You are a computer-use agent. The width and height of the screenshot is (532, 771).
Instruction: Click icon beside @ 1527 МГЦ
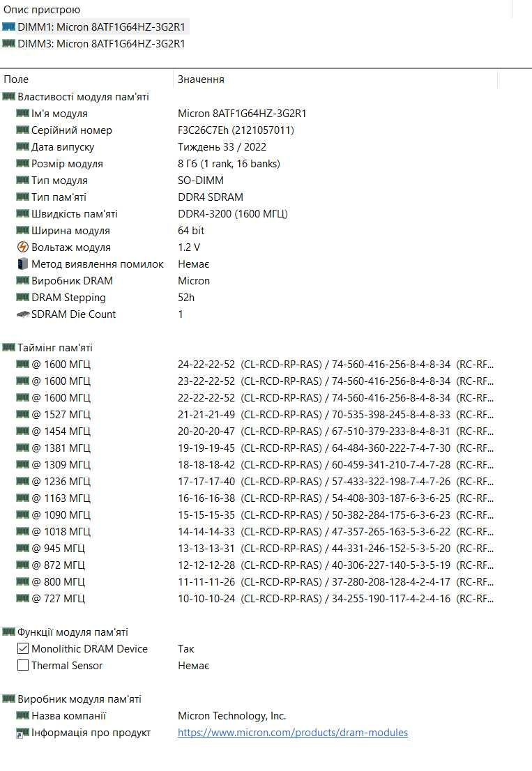click(x=22, y=414)
